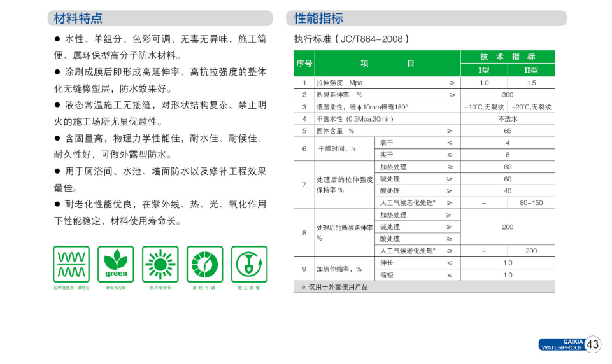Click row number 9 in the table
612x364 pixels.
tap(304, 269)
